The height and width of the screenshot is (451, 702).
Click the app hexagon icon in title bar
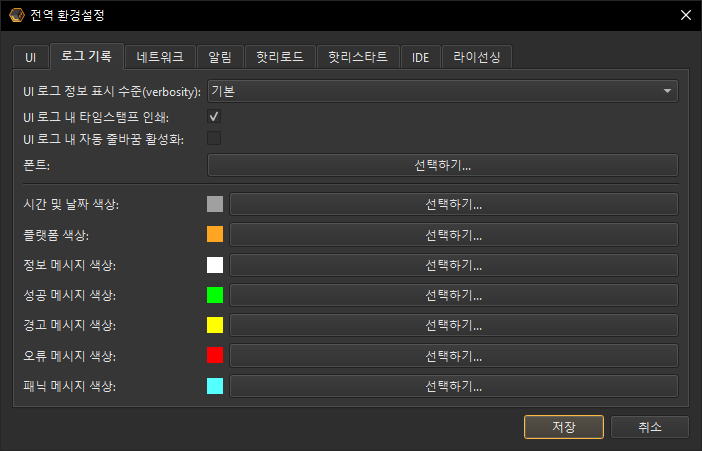click(x=17, y=15)
